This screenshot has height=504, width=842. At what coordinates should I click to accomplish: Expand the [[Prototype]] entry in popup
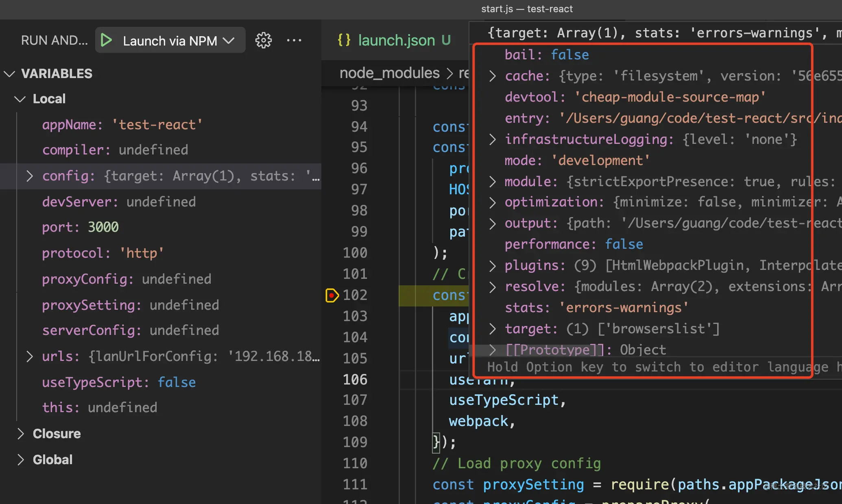(x=493, y=350)
